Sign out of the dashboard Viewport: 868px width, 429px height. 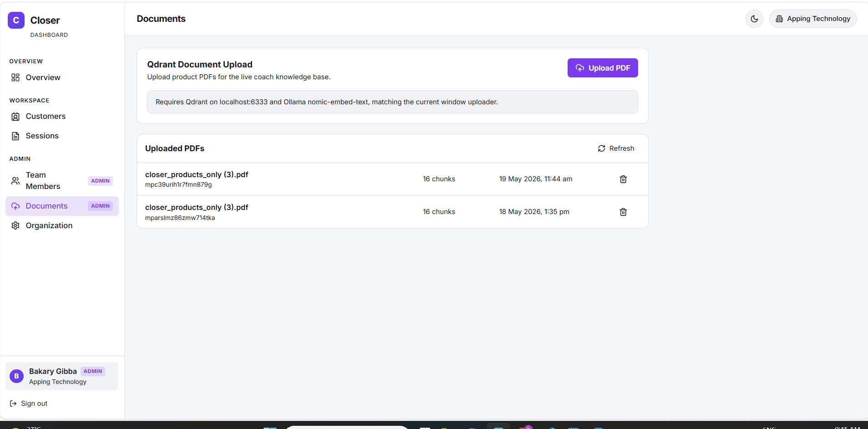coord(29,403)
